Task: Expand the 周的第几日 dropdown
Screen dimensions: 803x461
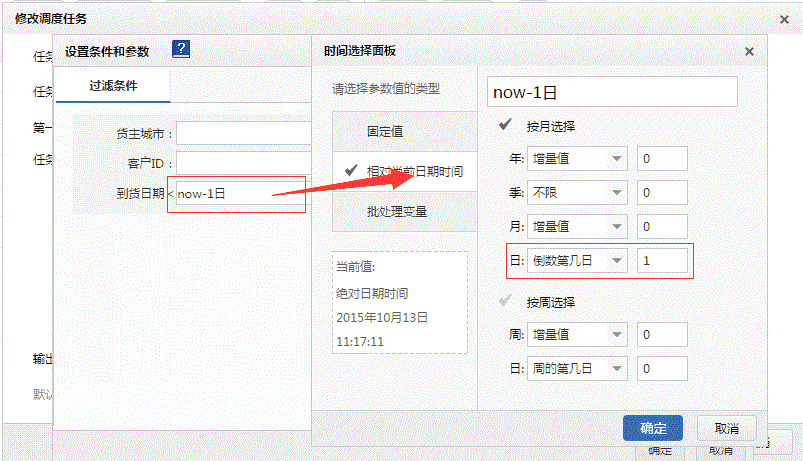Action: pyautogui.click(x=578, y=368)
